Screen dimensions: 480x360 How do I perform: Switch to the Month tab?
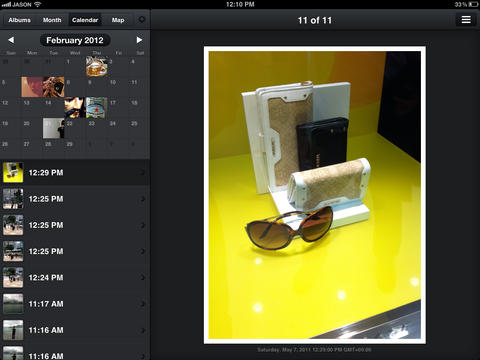coord(52,20)
